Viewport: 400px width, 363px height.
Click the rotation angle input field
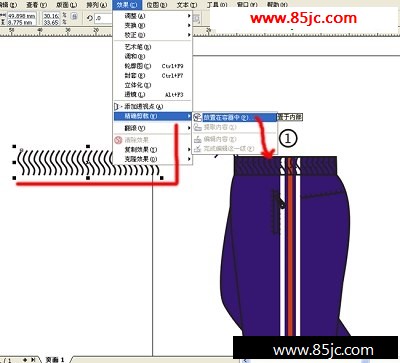click(x=103, y=18)
